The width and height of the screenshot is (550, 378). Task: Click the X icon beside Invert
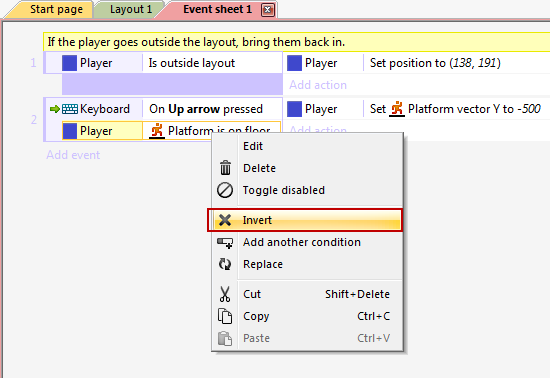224,220
